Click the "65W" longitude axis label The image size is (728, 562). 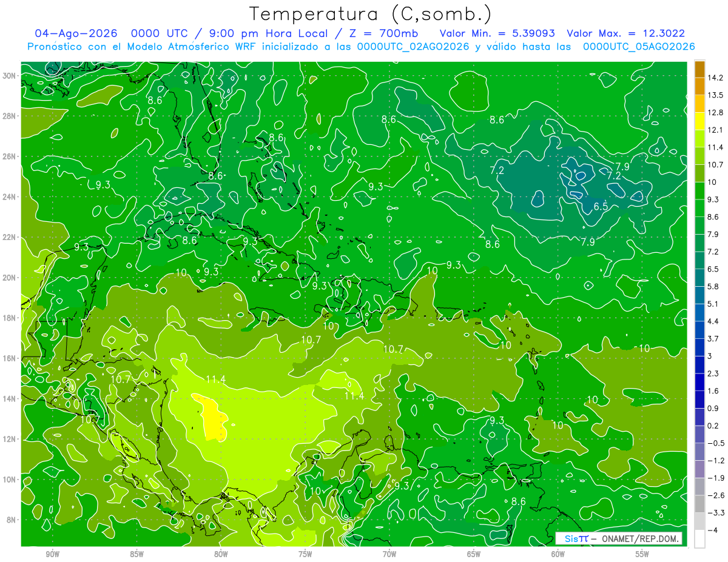click(x=474, y=554)
